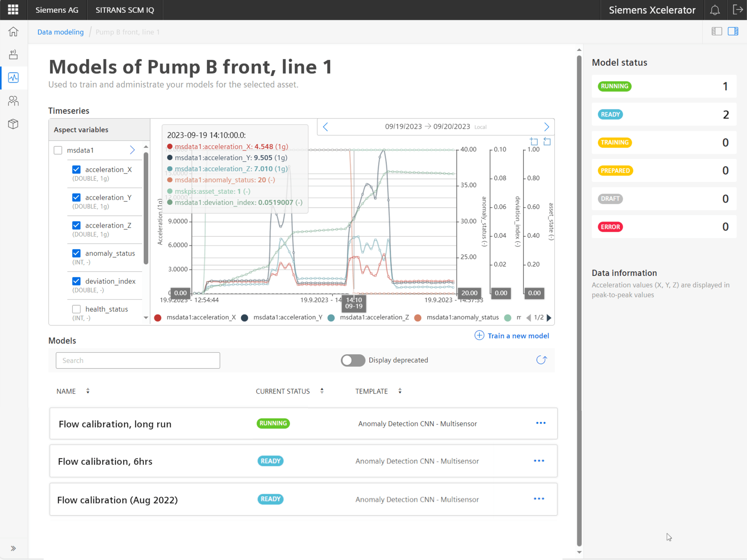
Task: Go to the Data modeling breadcrumb
Action: tap(61, 32)
